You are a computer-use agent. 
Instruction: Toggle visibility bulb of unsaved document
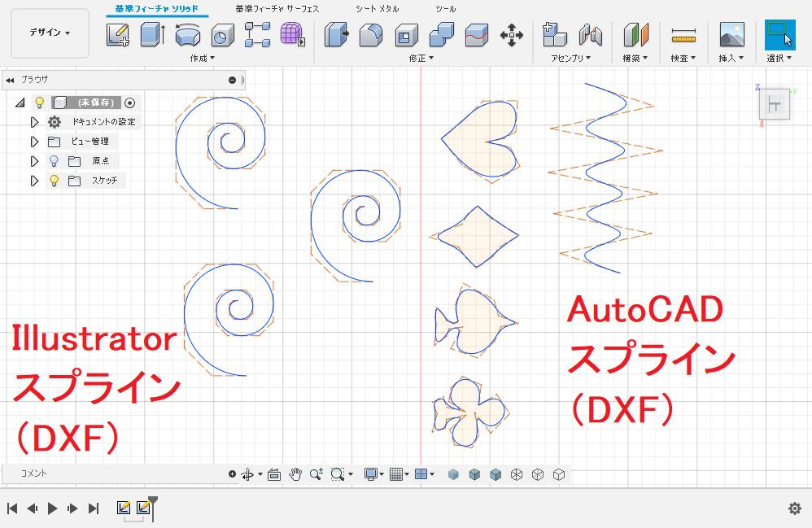(x=39, y=103)
